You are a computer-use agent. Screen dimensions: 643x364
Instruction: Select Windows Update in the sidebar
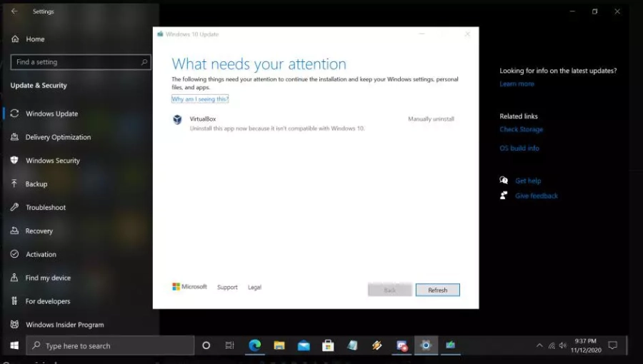(x=51, y=113)
